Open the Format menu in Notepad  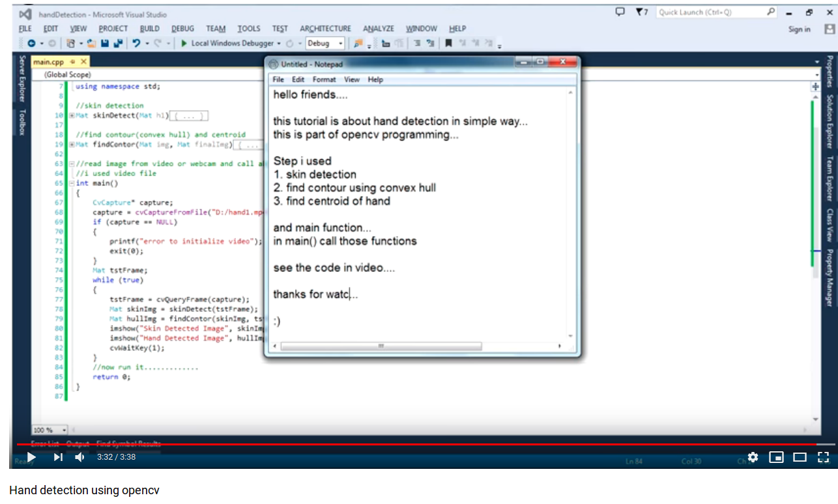click(x=324, y=79)
